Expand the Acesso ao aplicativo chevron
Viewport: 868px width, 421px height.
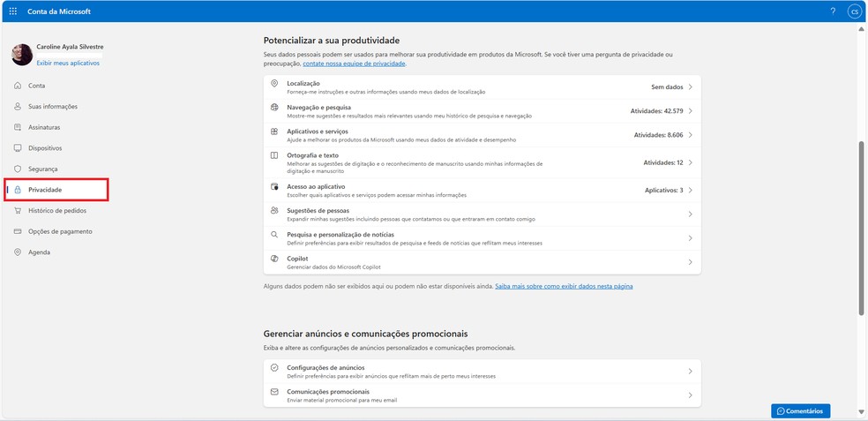click(691, 190)
